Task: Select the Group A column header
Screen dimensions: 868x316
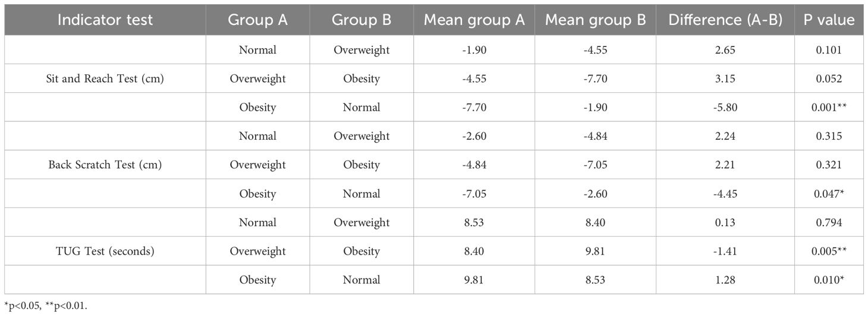Action: coord(257,20)
